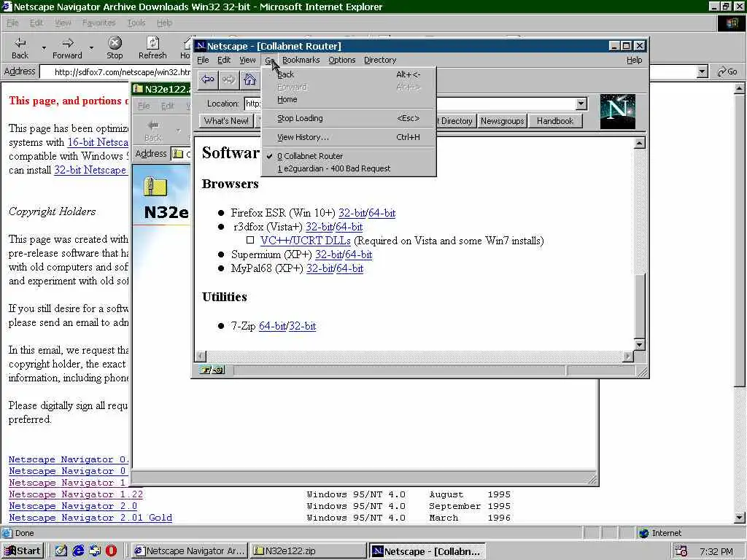Click the third quick launch icon before Opera

95,551
